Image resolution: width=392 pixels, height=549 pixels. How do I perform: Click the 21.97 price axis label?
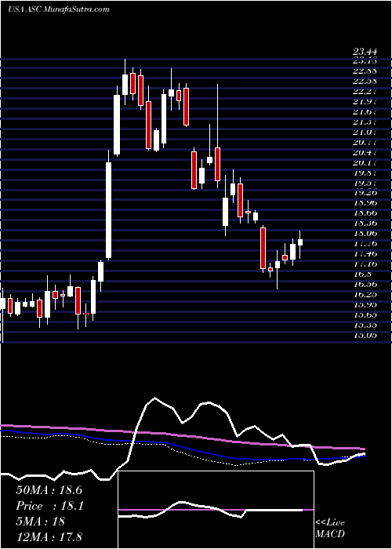click(x=365, y=101)
